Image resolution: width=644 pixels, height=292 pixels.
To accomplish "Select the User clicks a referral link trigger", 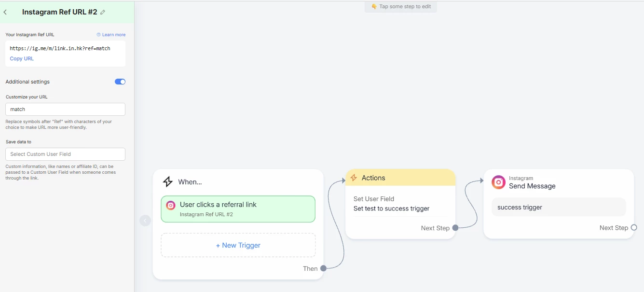I will point(238,209).
